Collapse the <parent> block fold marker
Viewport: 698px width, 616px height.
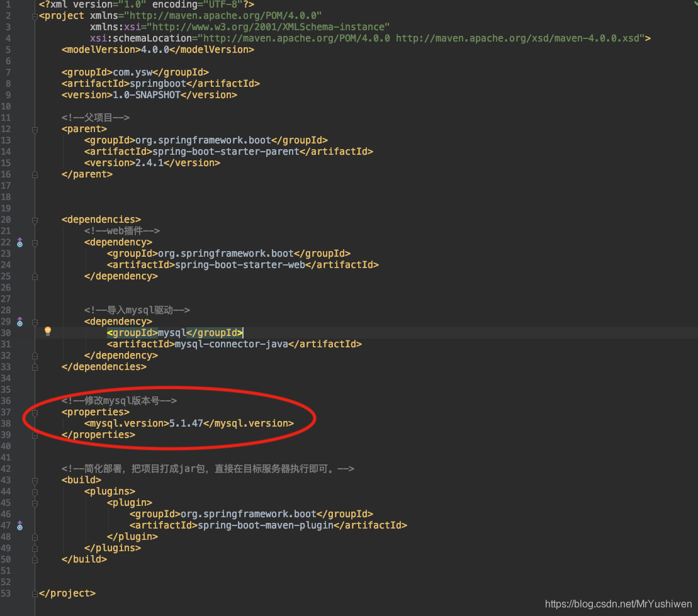pos(35,130)
